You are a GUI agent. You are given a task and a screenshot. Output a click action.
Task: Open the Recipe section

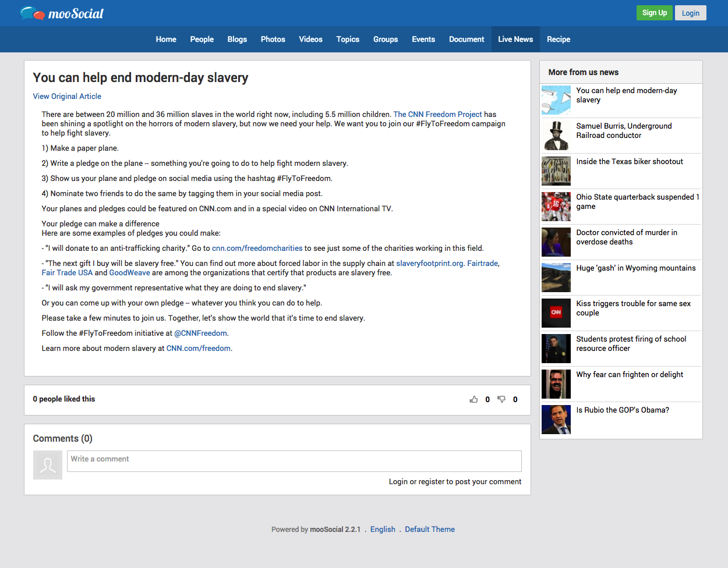tap(559, 39)
